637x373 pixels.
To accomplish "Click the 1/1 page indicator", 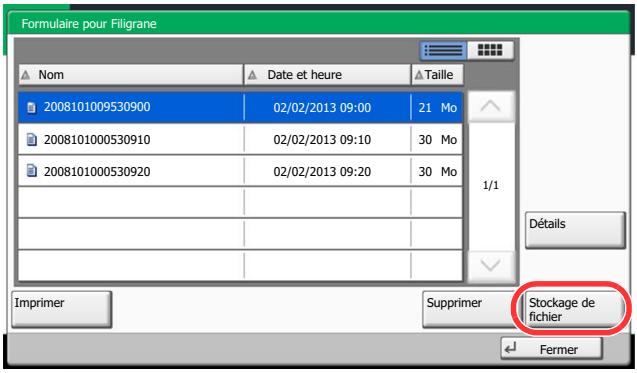I will (491, 186).
